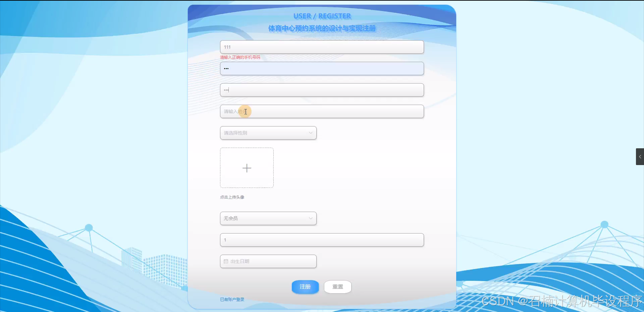This screenshot has height=312, width=644.
Task: Click the 重置 reset button
Action: coord(337,287)
